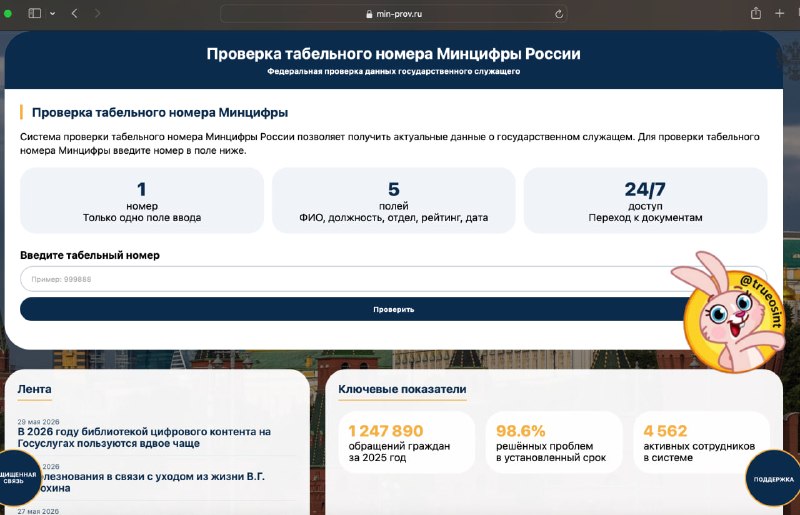Click the page title Проверка табельного номера Минцифры России

(x=393, y=54)
